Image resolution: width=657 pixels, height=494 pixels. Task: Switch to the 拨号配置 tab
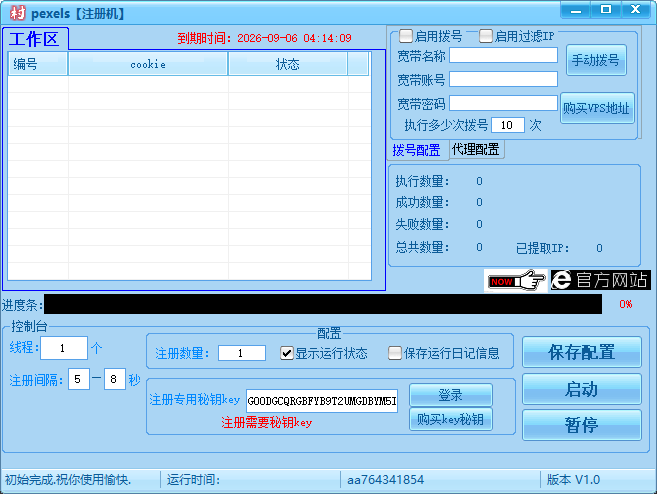(416, 150)
